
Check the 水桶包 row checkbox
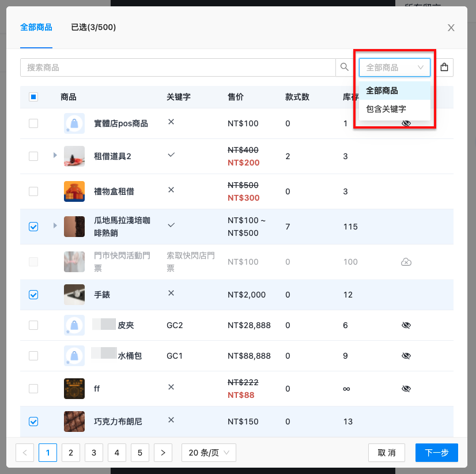pyautogui.click(x=33, y=355)
